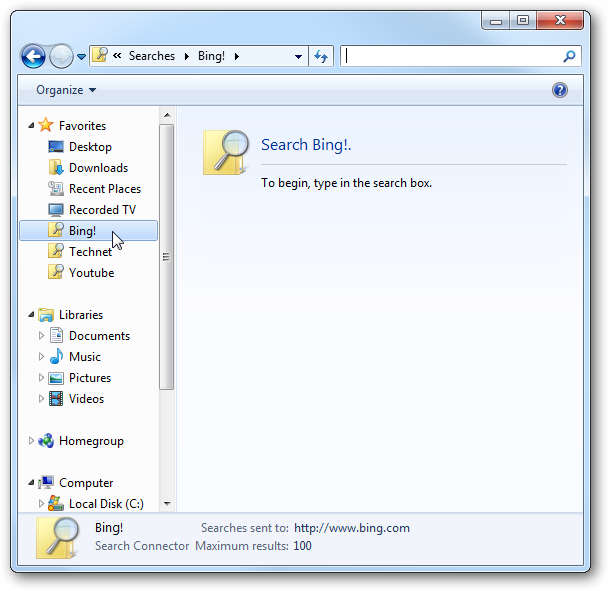Click the Libraries folder icon
This screenshot has width=609, height=591.
46,315
